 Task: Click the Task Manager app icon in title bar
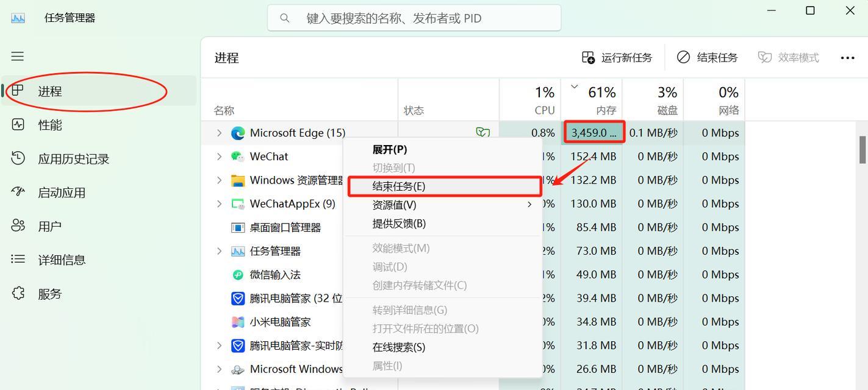[x=18, y=18]
